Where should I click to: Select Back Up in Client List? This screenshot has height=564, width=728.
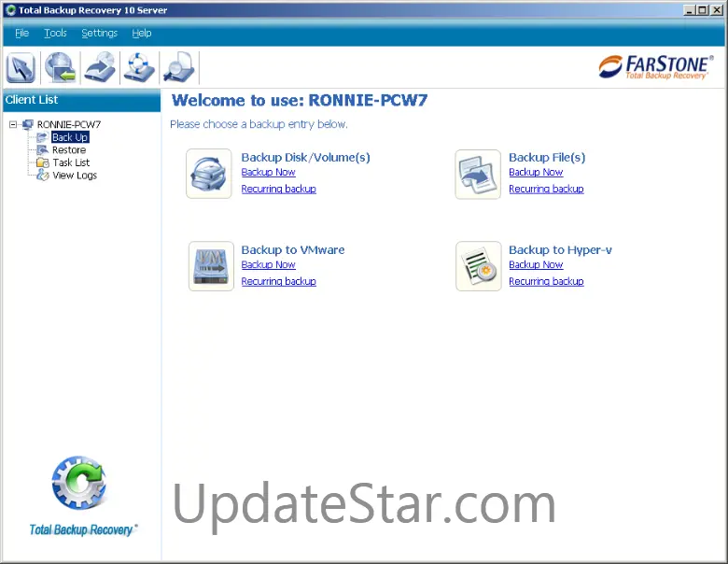[x=70, y=137]
